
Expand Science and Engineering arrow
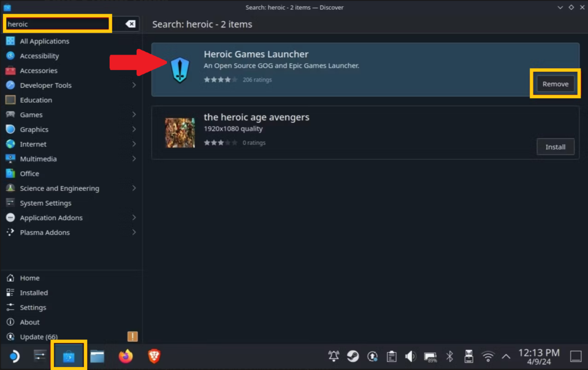134,188
